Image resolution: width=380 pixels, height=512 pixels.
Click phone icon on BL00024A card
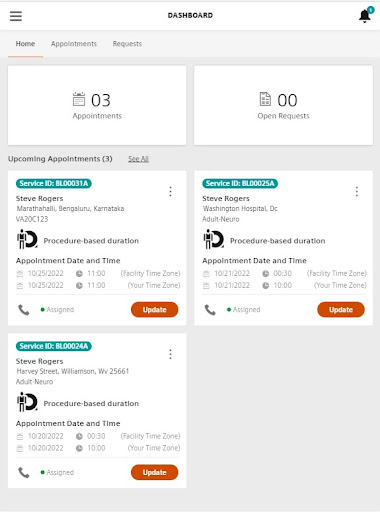pos(24,472)
